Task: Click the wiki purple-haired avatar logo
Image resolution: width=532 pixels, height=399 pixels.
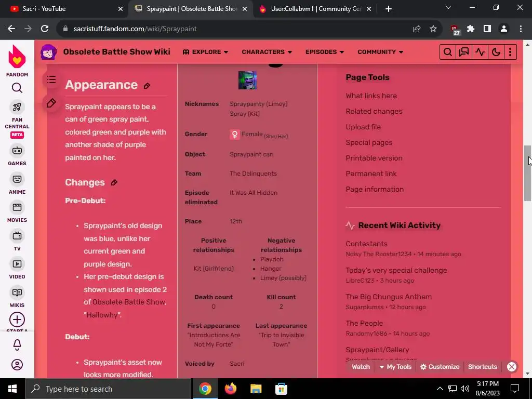Action: click(x=49, y=52)
